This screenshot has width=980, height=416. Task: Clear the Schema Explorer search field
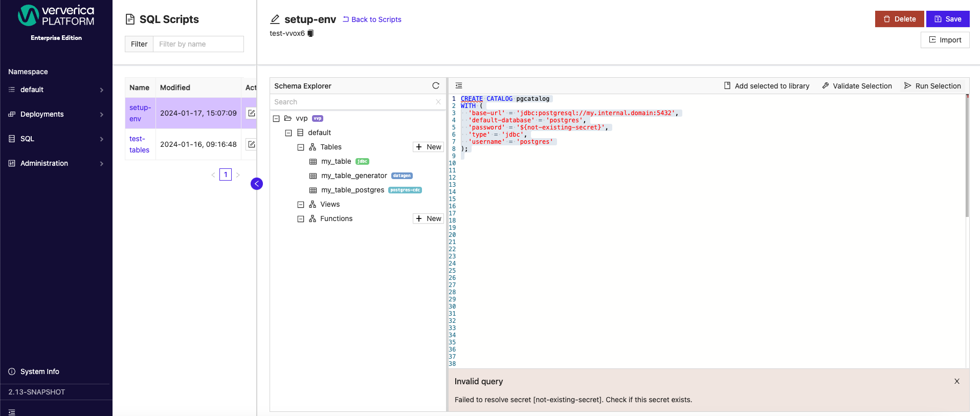click(x=438, y=102)
